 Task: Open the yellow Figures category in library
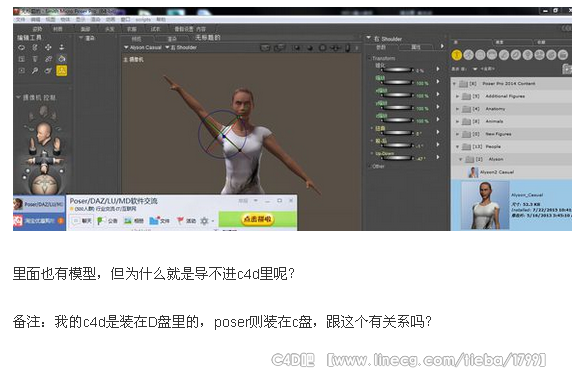click(x=457, y=55)
